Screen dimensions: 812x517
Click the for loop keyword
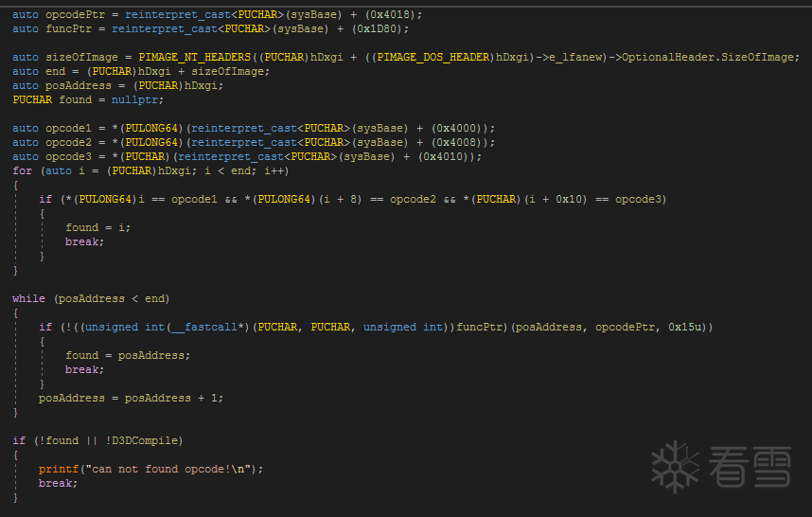coord(22,170)
